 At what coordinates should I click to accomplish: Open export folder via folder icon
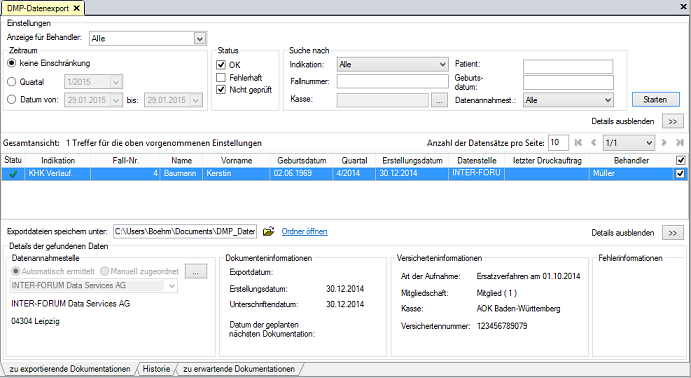[268, 231]
